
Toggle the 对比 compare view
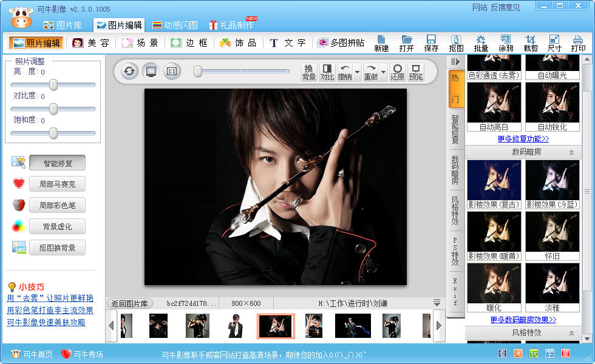pos(327,72)
